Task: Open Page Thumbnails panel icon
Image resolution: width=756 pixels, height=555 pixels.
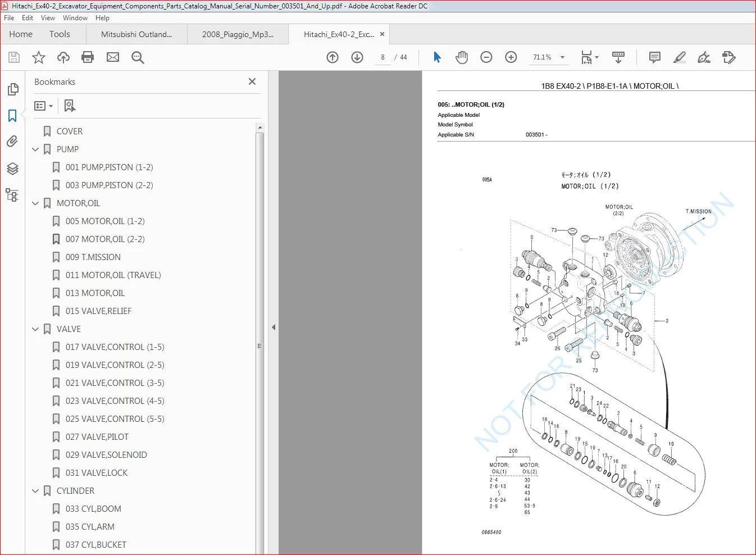Action: [x=12, y=89]
